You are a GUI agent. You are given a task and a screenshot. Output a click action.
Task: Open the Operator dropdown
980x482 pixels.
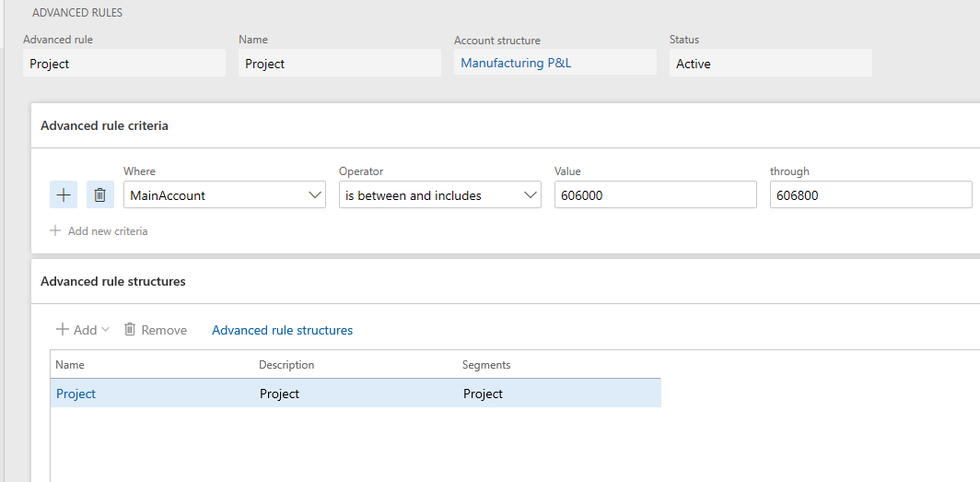[440, 195]
